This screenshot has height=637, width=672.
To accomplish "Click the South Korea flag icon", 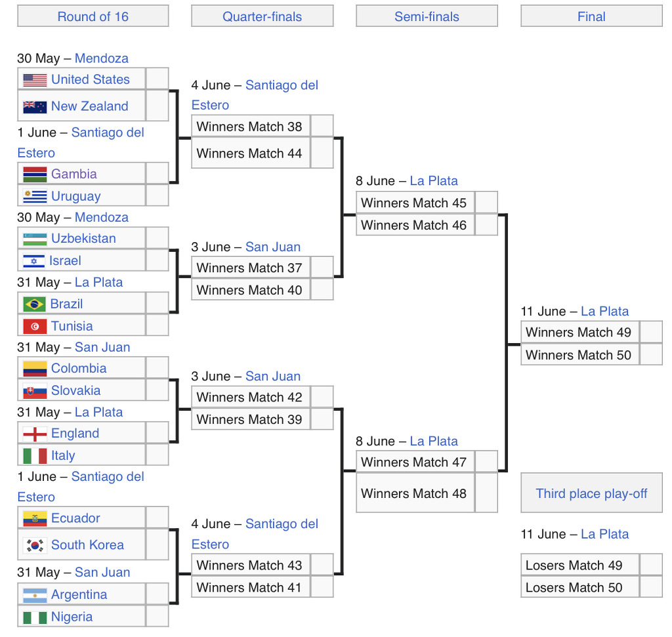I will coord(35,545).
